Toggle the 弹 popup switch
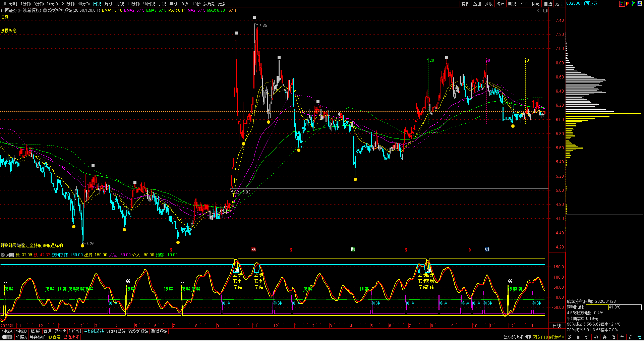 point(7,337)
